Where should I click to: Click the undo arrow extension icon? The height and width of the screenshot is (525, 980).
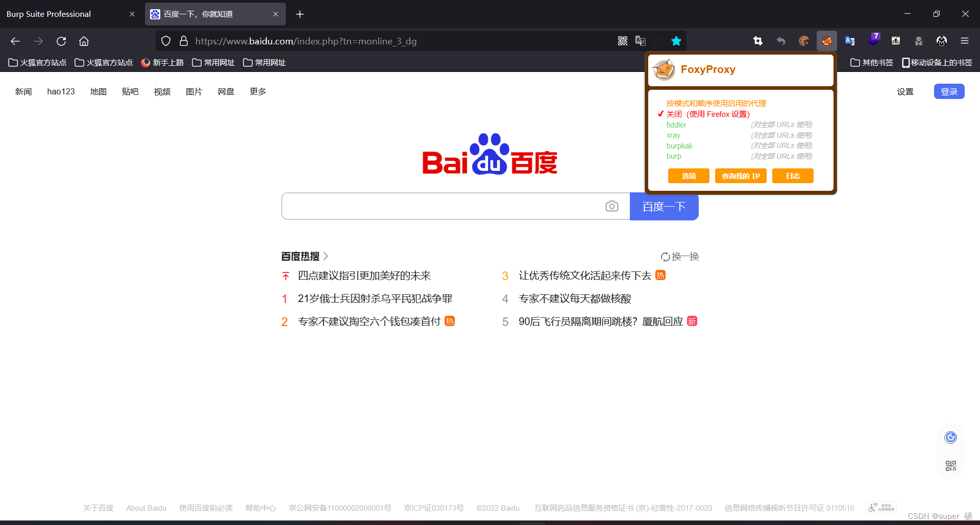(x=781, y=41)
